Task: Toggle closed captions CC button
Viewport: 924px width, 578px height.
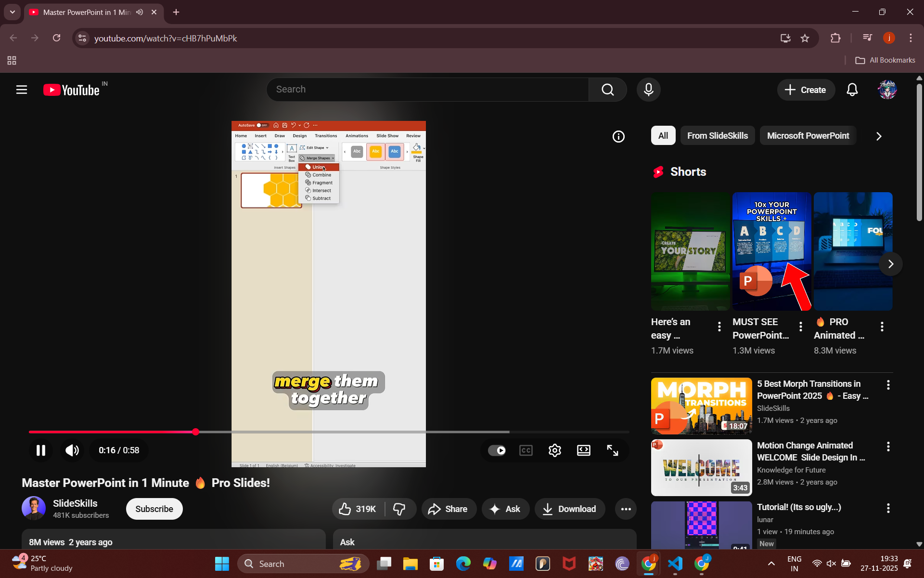Action: click(526, 450)
